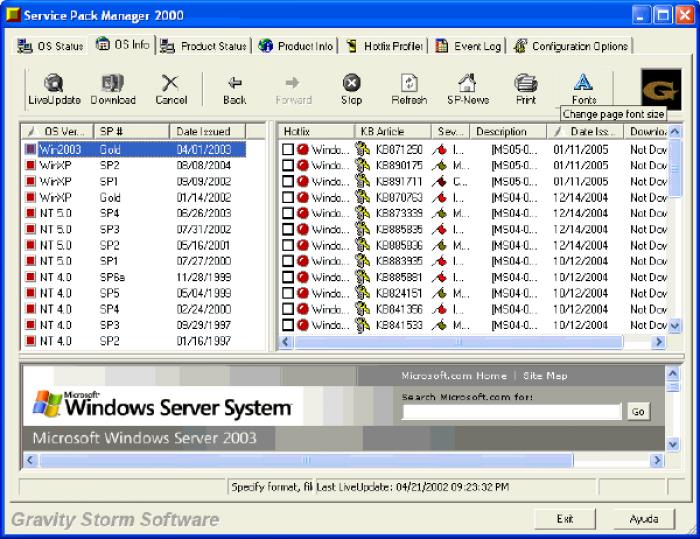The width and height of the screenshot is (700, 539).
Task: Sort by the KB Article column header
Action: click(x=393, y=131)
